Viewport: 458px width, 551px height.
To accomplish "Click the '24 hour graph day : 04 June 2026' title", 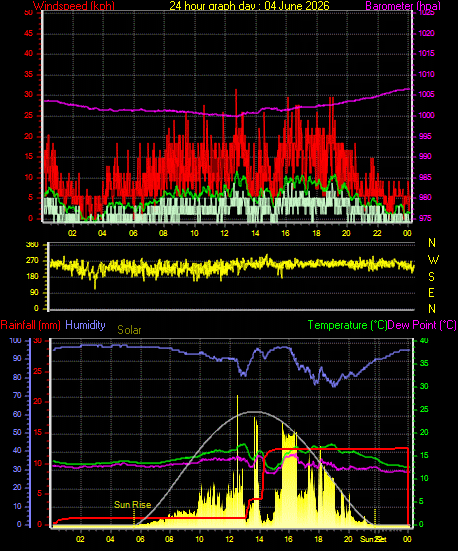I will coord(249,6).
